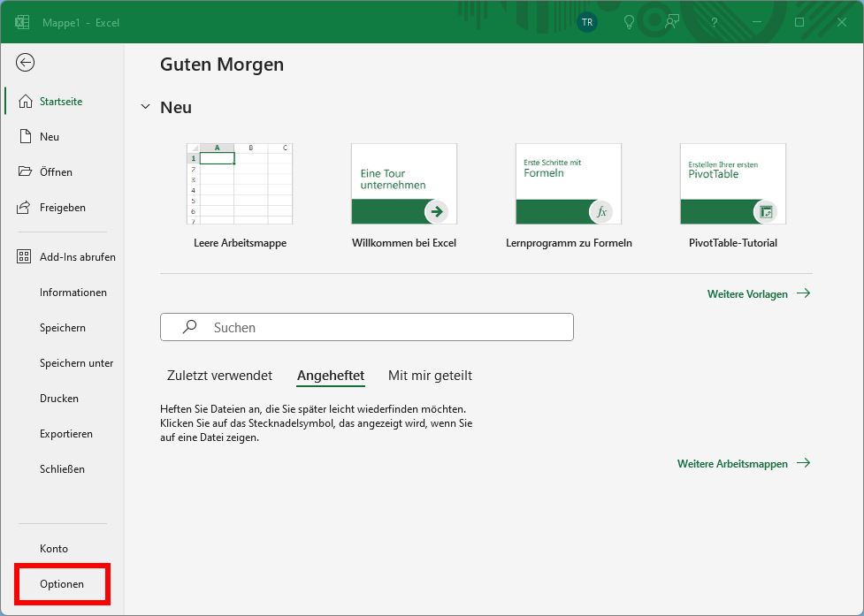Viewport: 864px width, 616px height.
Task: Open the Weitere Vorlagen link
Action: pos(748,293)
